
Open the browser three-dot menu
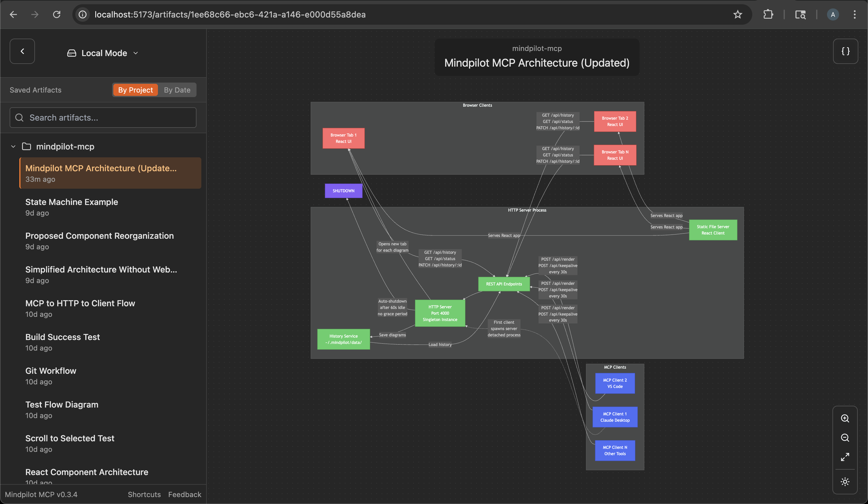pyautogui.click(x=855, y=14)
